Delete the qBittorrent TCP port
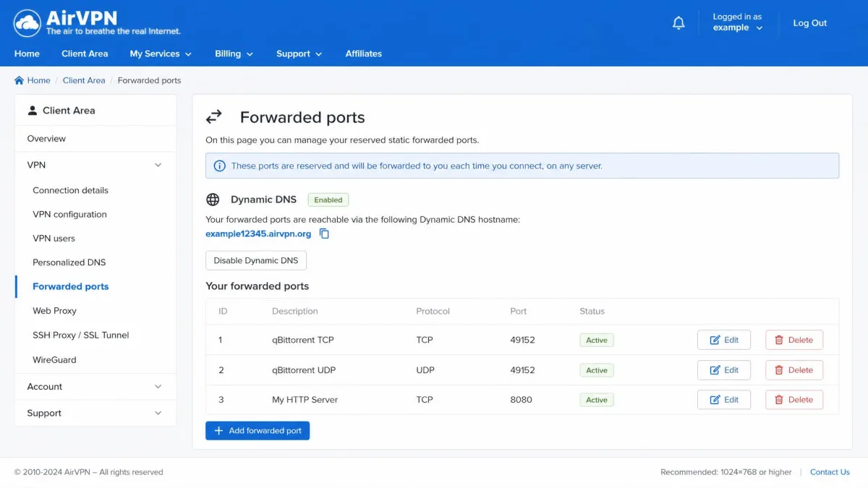 (x=794, y=340)
